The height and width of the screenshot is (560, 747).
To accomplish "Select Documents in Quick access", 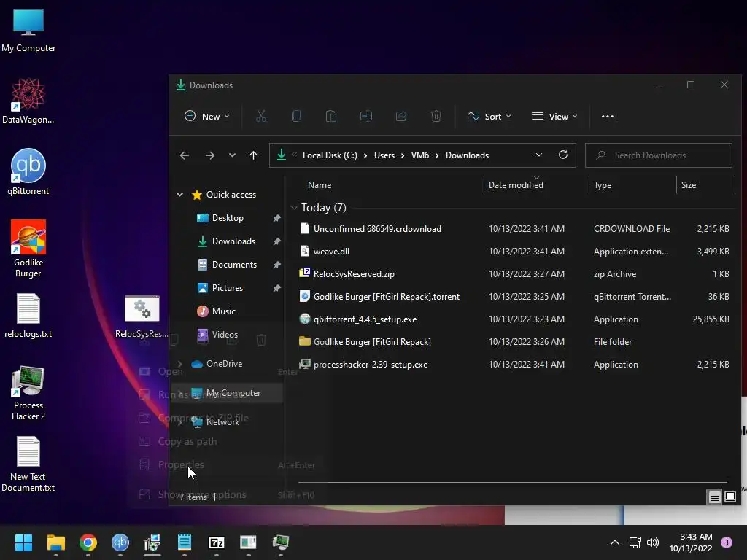I will point(234,264).
